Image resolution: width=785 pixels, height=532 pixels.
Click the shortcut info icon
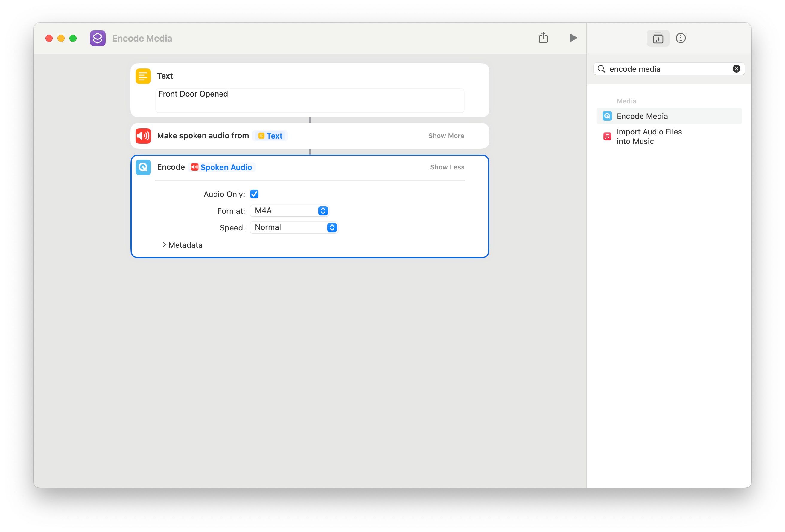tap(681, 38)
